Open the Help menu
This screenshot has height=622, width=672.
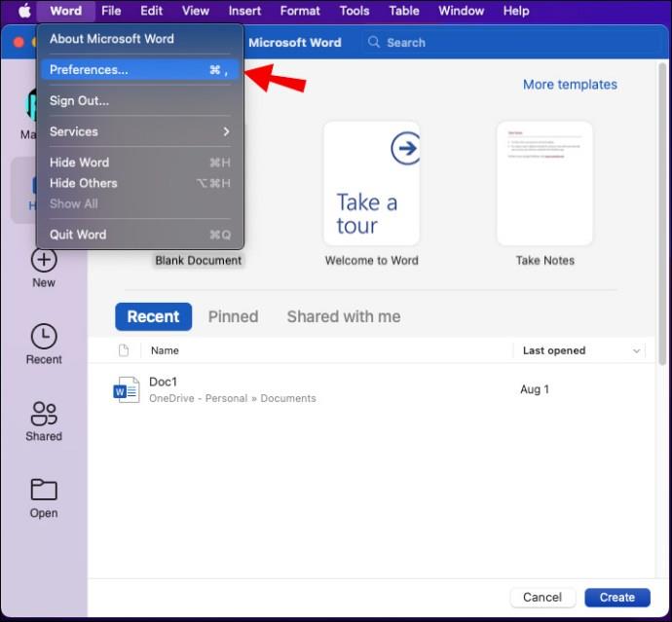pyautogui.click(x=516, y=11)
